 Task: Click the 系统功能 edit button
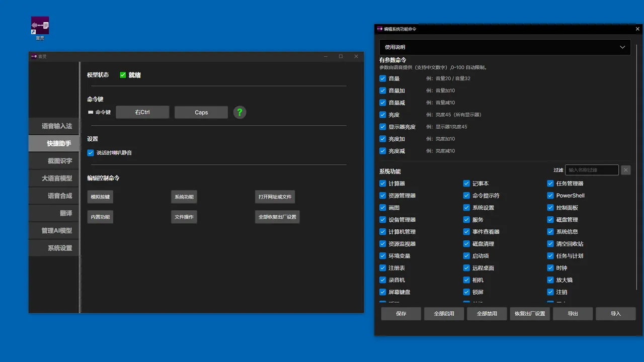click(x=184, y=197)
